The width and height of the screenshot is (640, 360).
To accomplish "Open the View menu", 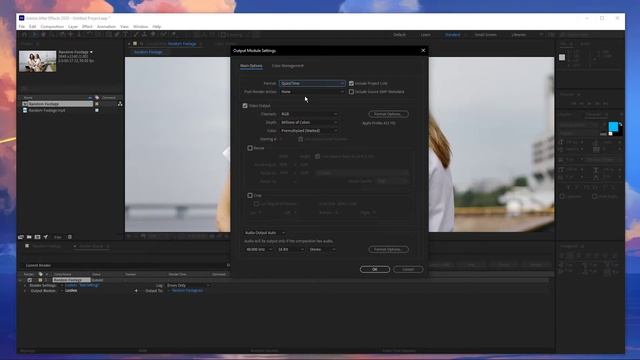I will pos(124,27).
